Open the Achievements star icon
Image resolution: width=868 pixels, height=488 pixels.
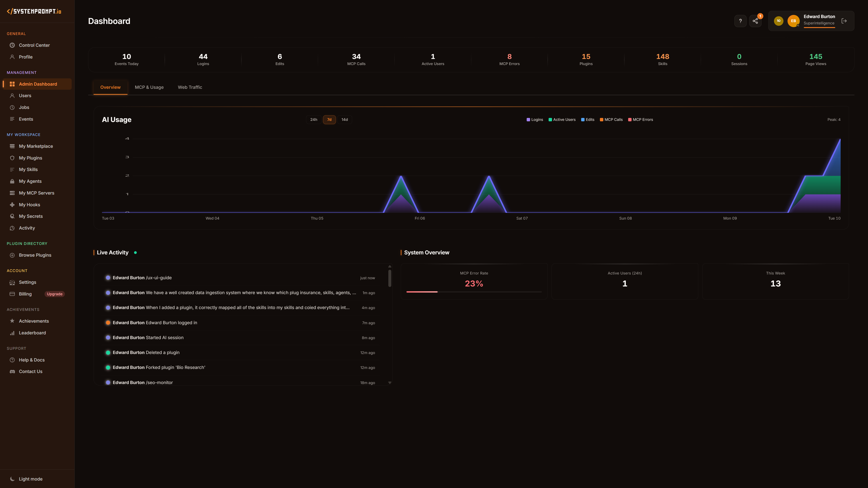(x=12, y=321)
